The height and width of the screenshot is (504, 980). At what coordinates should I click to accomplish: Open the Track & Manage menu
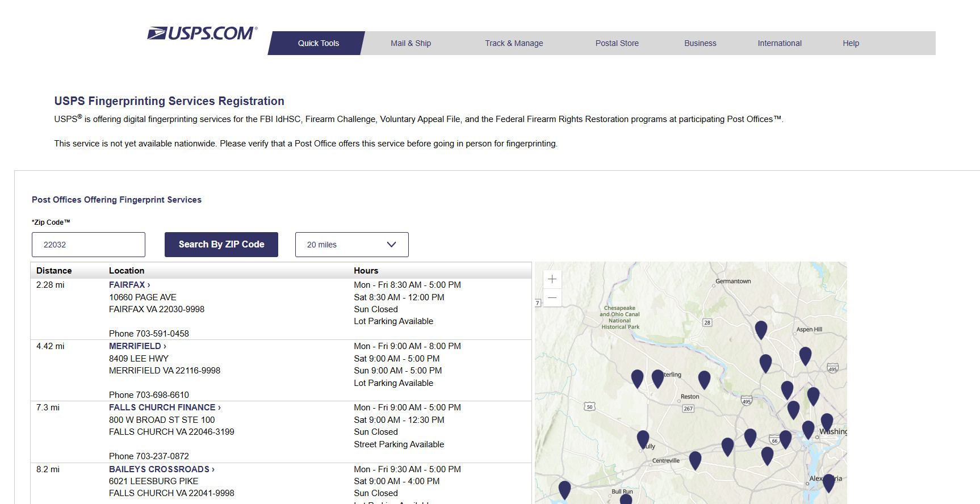pyautogui.click(x=514, y=43)
